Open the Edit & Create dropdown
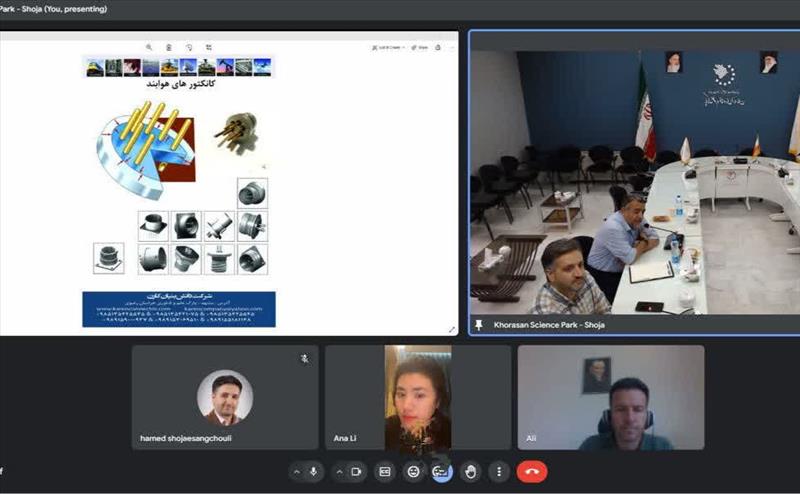This screenshot has height=494, width=800. pyautogui.click(x=386, y=47)
